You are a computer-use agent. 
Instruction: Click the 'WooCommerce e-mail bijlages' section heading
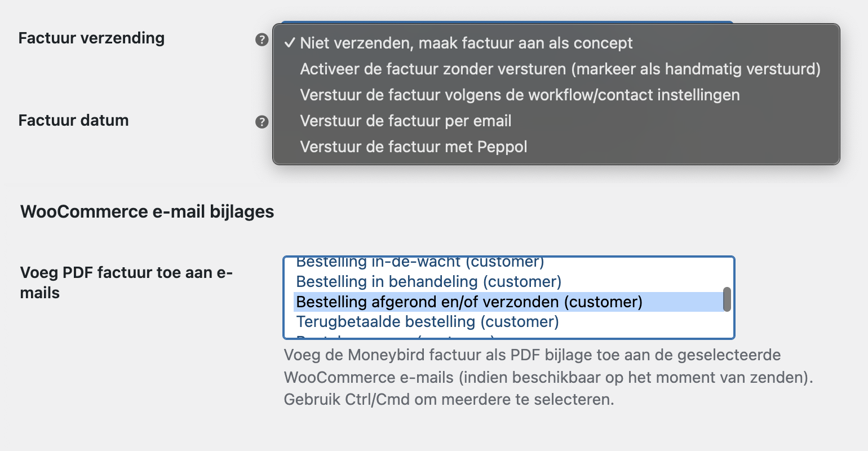147,211
